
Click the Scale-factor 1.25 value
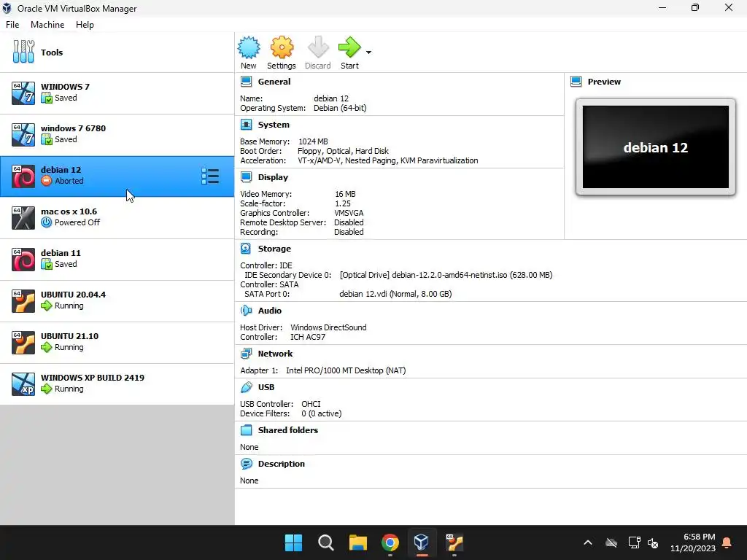pyautogui.click(x=343, y=203)
